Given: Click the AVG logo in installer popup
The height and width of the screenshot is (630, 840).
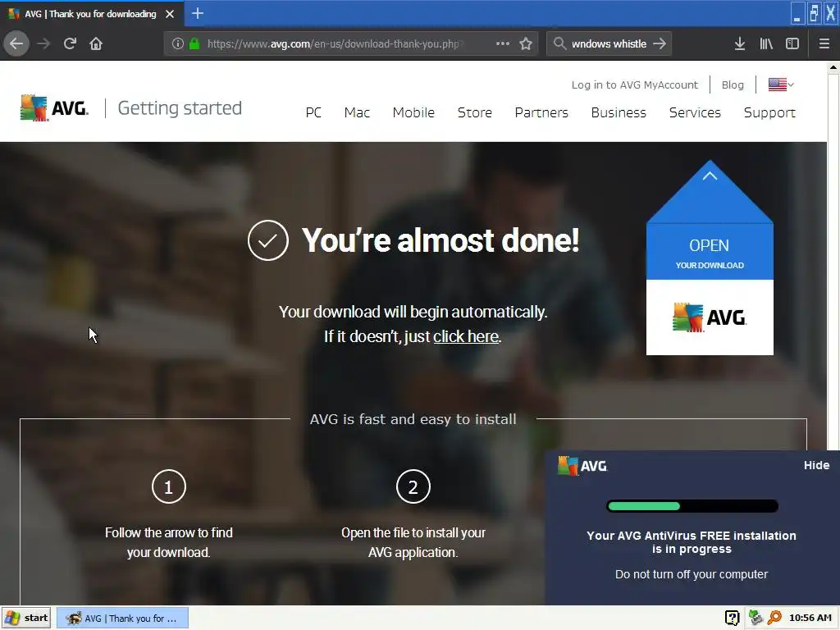Looking at the screenshot, I should click(582, 466).
